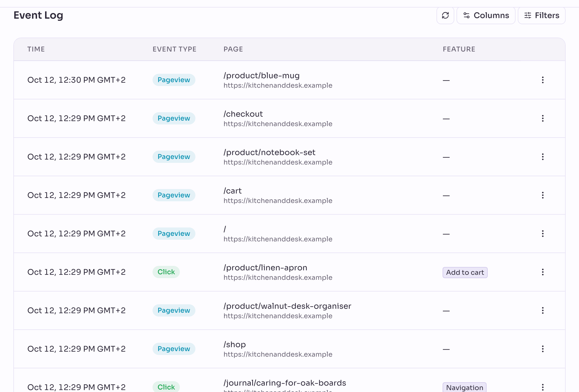
Task: Click the /product/linen-apron page path
Action: click(x=265, y=268)
